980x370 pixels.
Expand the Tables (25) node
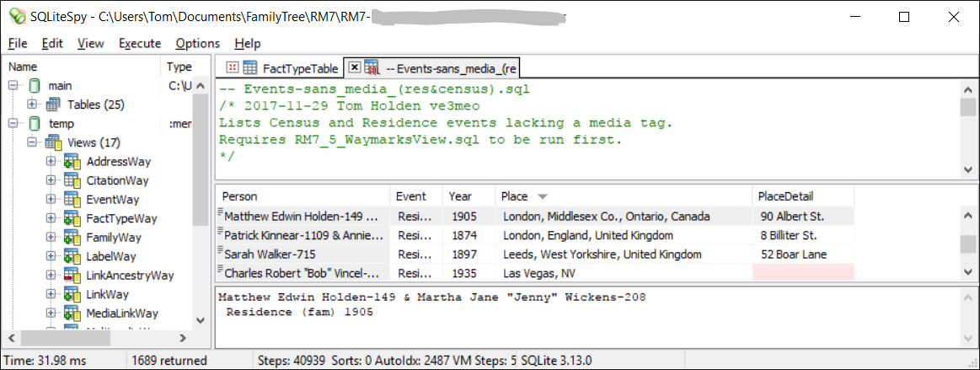coord(33,105)
